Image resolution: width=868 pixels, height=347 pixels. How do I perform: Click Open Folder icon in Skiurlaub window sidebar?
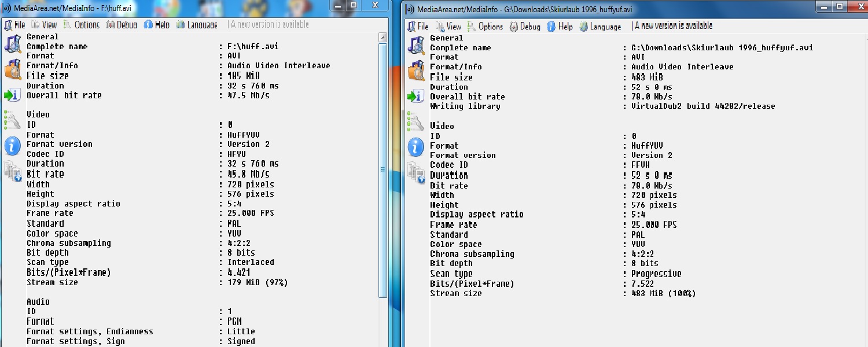(x=415, y=71)
